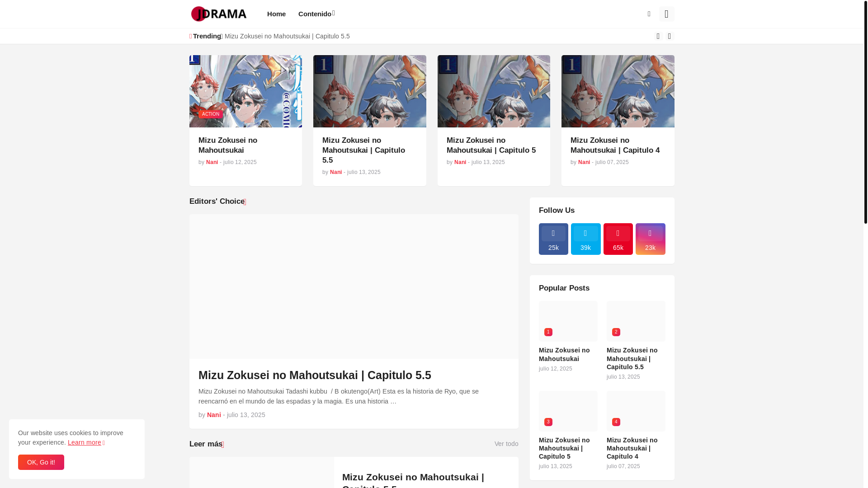The width and height of the screenshot is (868, 488).
Task: Open Editors' Choice post title Capitulo 5.5
Action: tap(315, 375)
